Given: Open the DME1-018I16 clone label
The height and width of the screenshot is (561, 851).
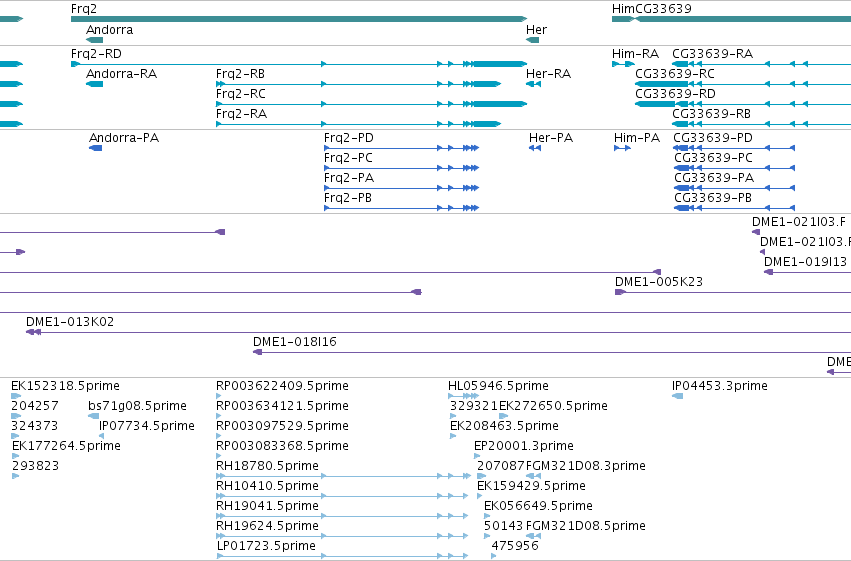Looking at the screenshot, I should 295,342.
